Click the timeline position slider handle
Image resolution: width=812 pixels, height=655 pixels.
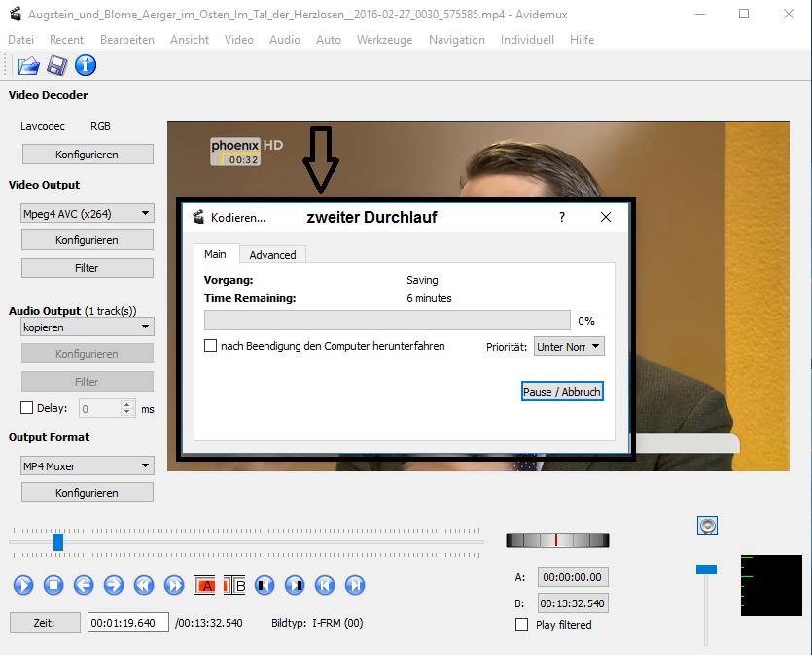coord(58,541)
